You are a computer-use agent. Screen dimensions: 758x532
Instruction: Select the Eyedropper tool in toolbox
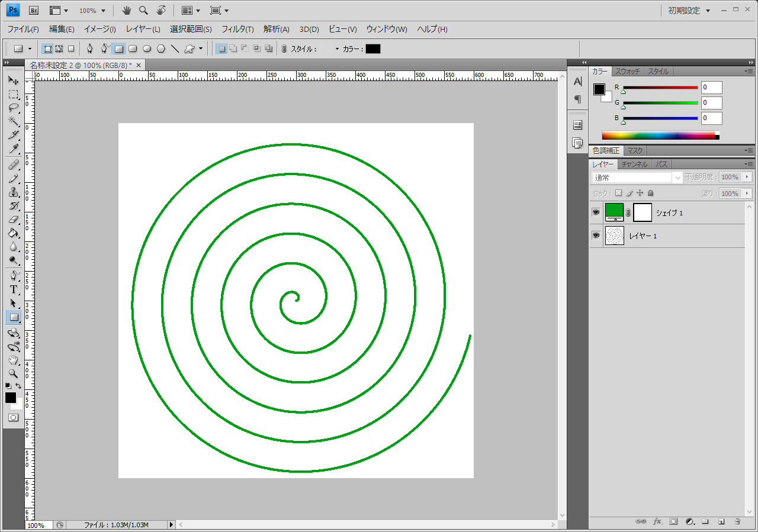tap(13, 149)
